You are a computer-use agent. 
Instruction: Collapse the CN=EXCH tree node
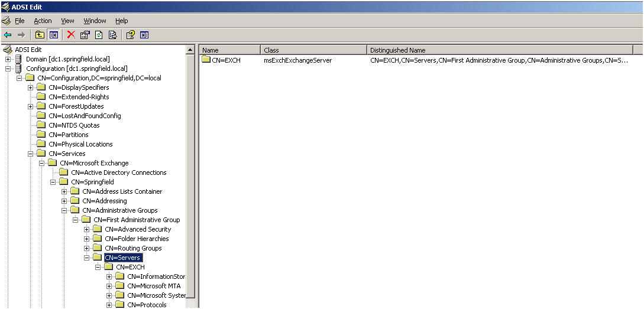(98, 267)
